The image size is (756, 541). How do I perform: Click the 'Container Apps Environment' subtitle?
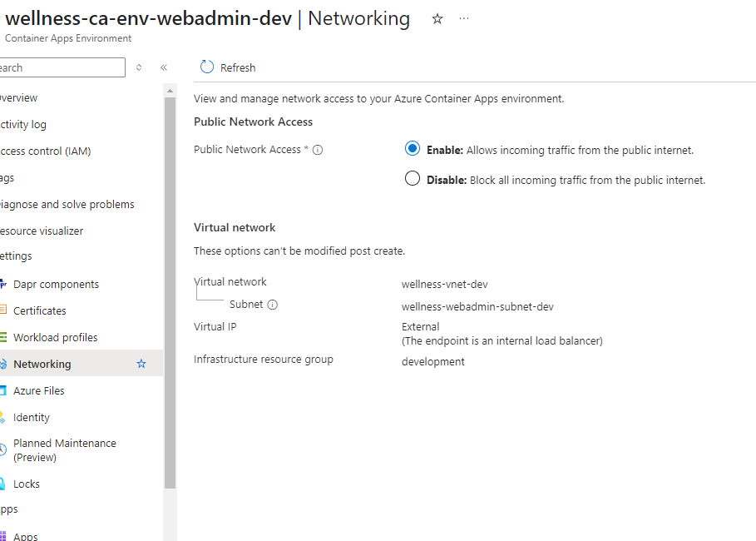pyautogui.click(x=68, y=38)
